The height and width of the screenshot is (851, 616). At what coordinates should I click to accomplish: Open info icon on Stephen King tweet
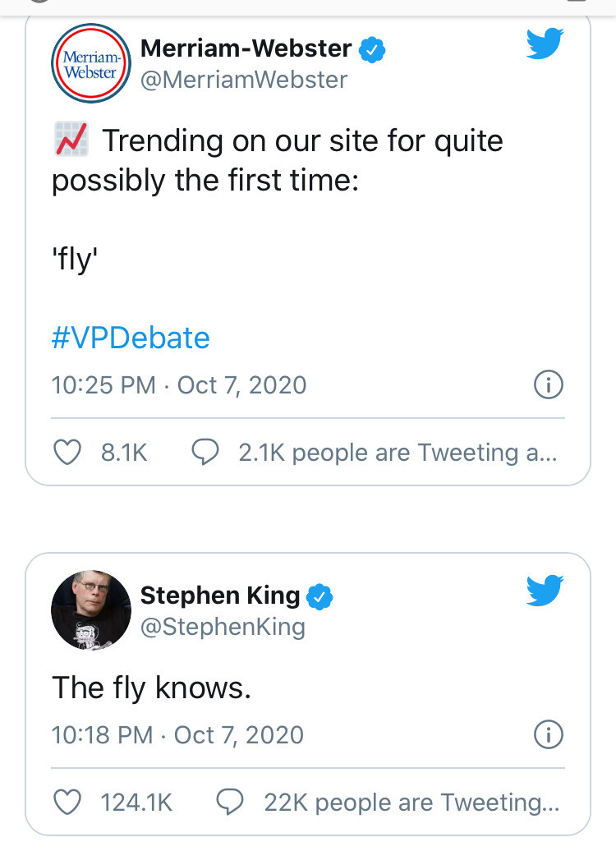click(x=549, y=735)
